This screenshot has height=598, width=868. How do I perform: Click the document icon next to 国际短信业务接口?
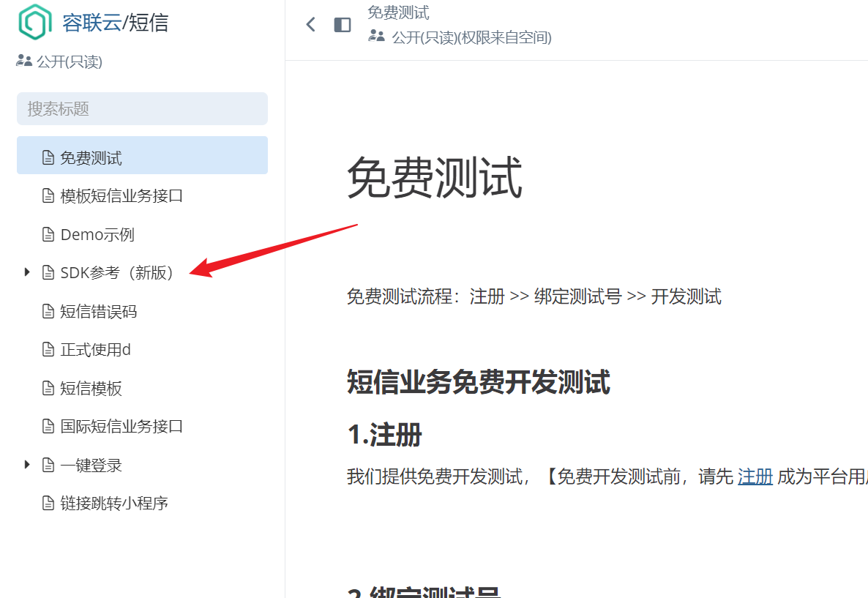pos(48,426)
